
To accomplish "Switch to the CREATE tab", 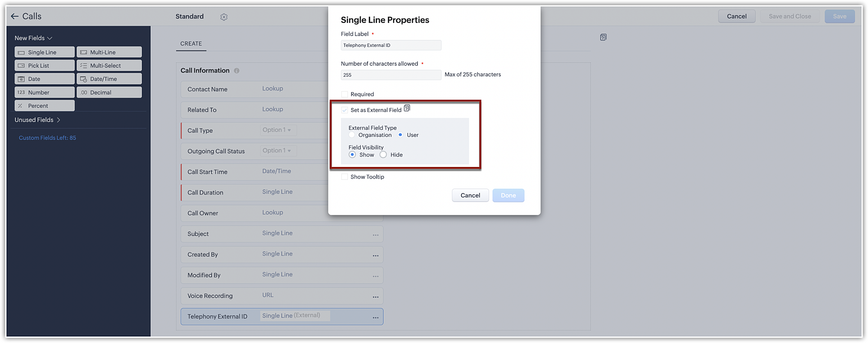I will point(191,44).
